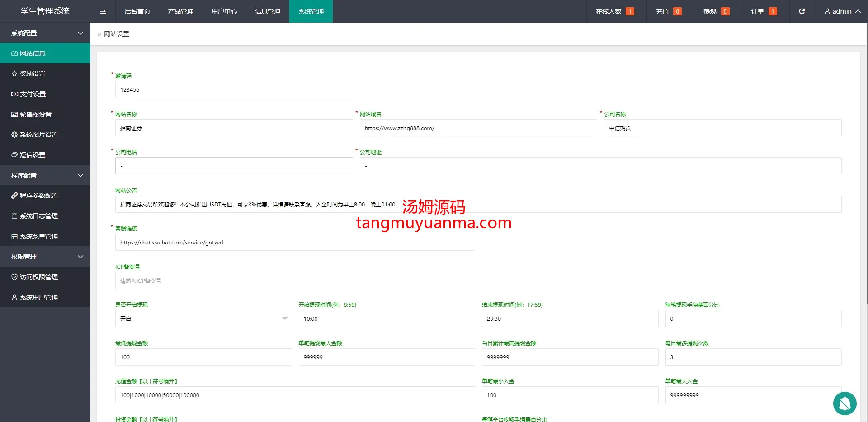
Task: Click the 提现 notification link
Action: pyautogui.click(x=716, y=11)
